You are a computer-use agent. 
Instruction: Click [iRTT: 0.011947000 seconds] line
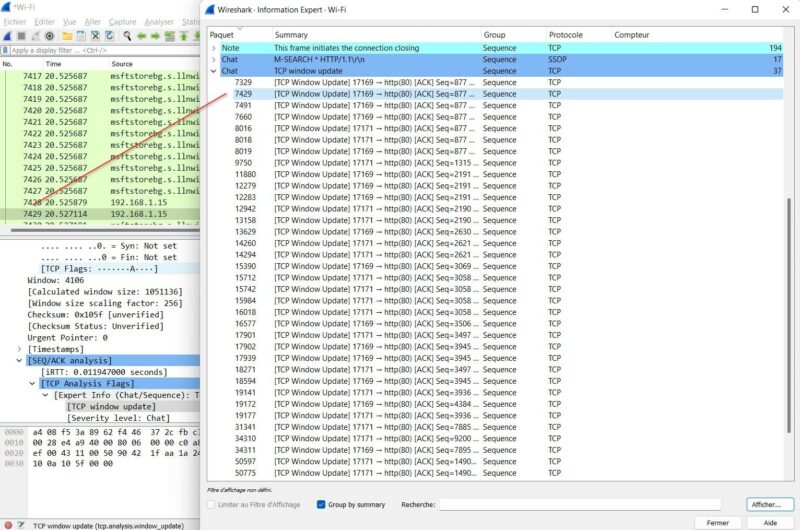point(104,372)
